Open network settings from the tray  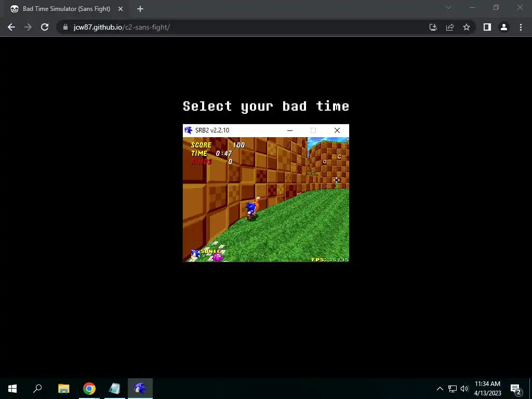pyautogui.click(x=453, y=389)
